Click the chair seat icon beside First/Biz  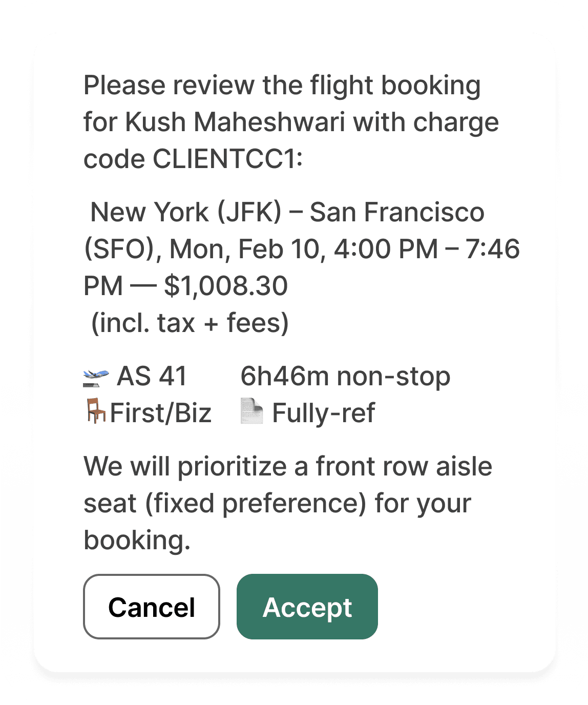point(95,411)
